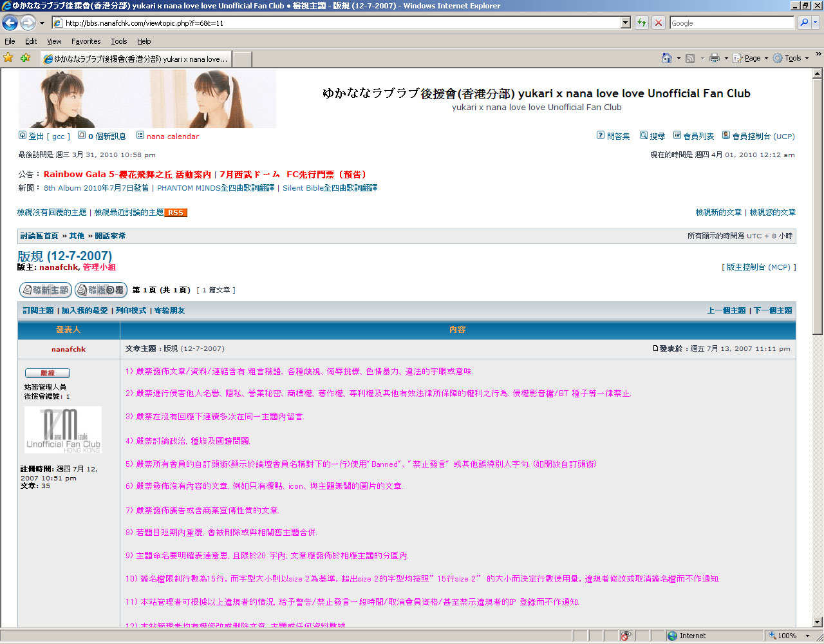Click the Add to Favorites icon
Image resolution: width=824 pixels, height=644 pixels.
point(25,58)
